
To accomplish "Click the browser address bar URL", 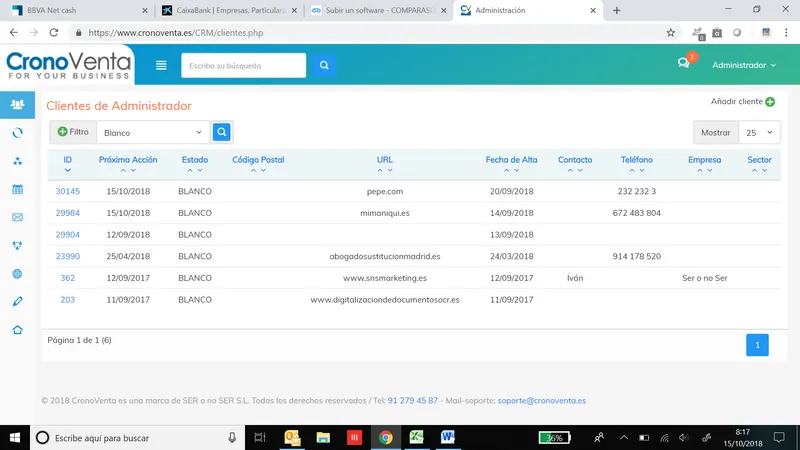I will 176,33.
